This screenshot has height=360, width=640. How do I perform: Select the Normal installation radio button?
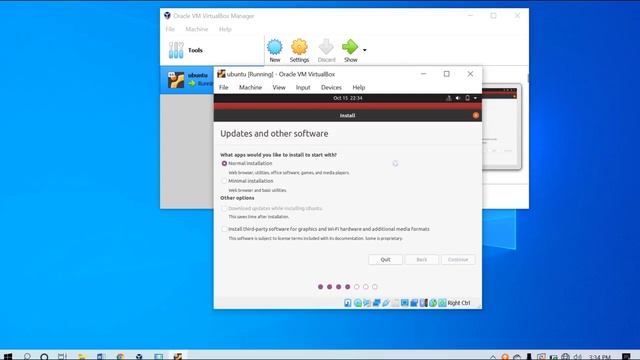pyautogui.click(x=224, y=163)
